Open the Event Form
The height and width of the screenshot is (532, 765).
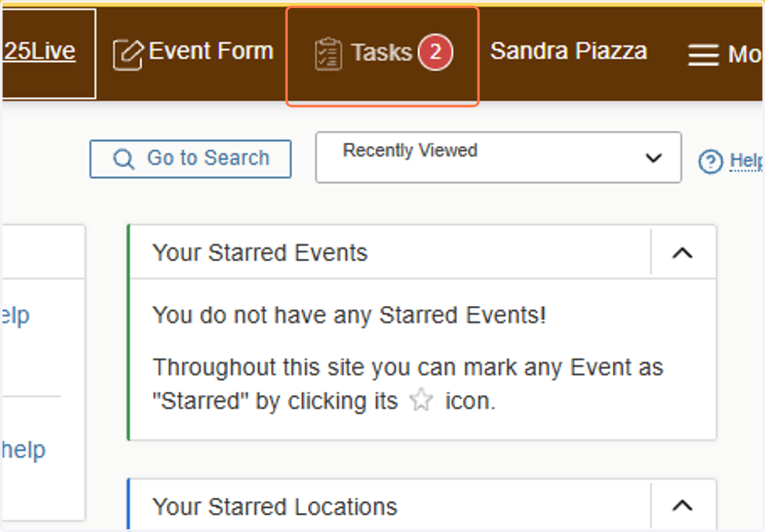click(x=193, y=53)
